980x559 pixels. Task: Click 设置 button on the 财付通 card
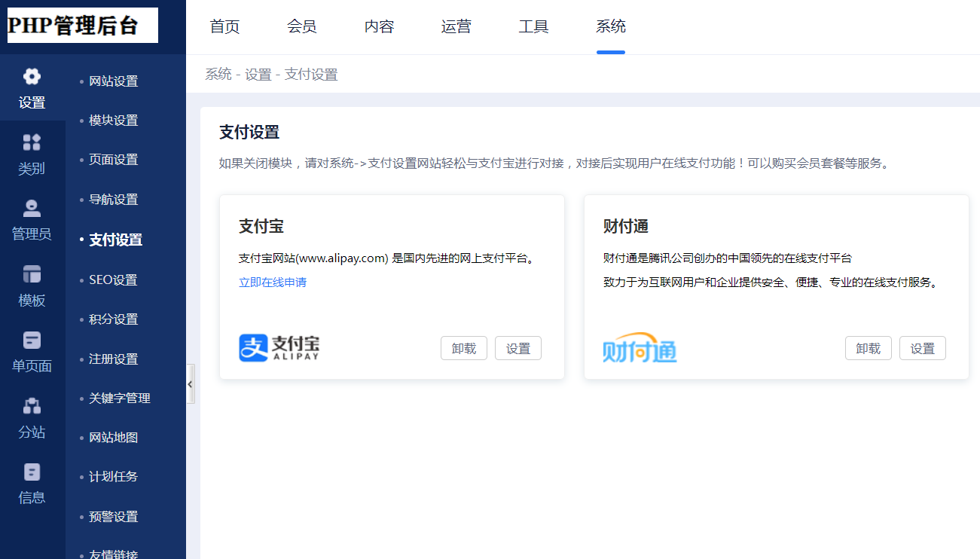(x=923, y=348)
